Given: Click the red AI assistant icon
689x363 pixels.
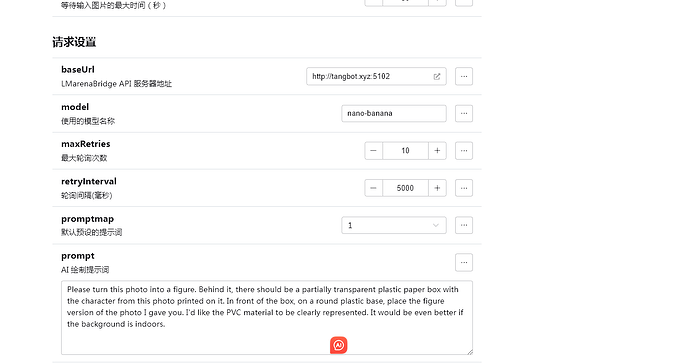Looking at the screenshot, I should click(x=338, y=345).
